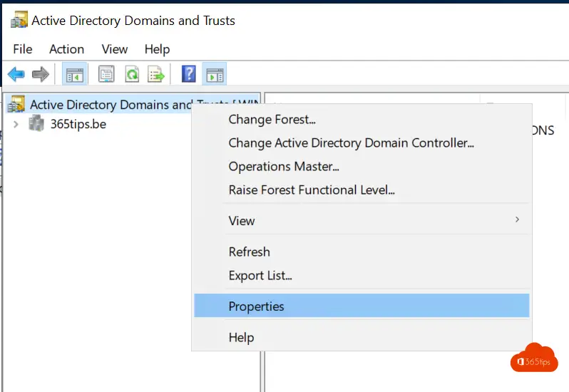Click the Properties toolbar icon
This screenshot has height=392, width=569.
[106, 74]
